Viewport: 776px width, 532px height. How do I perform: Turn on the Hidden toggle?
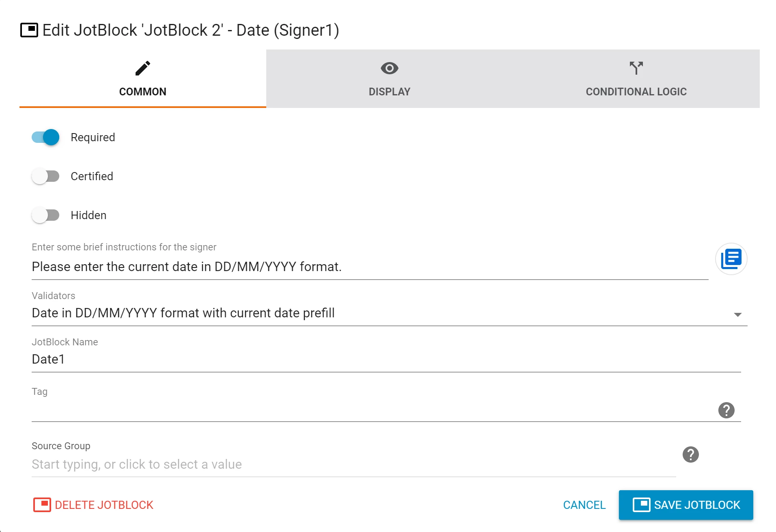[x=45, y=215]
